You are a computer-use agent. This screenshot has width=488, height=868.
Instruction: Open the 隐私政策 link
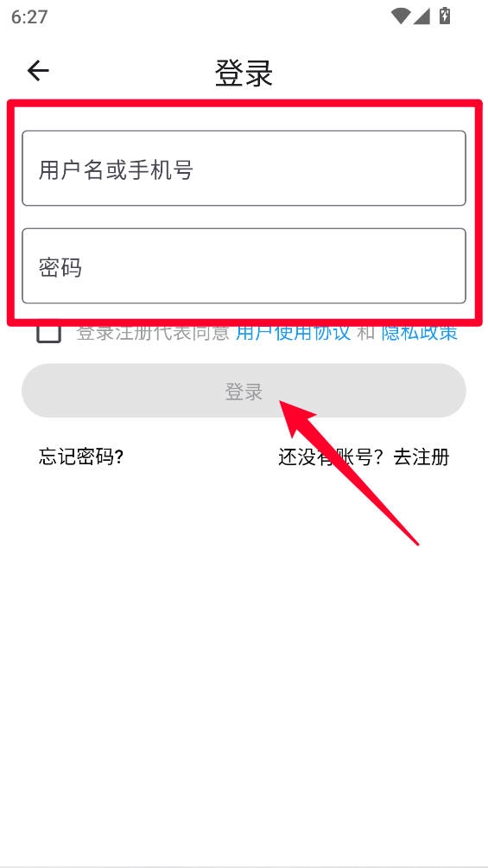coord(420,332)
